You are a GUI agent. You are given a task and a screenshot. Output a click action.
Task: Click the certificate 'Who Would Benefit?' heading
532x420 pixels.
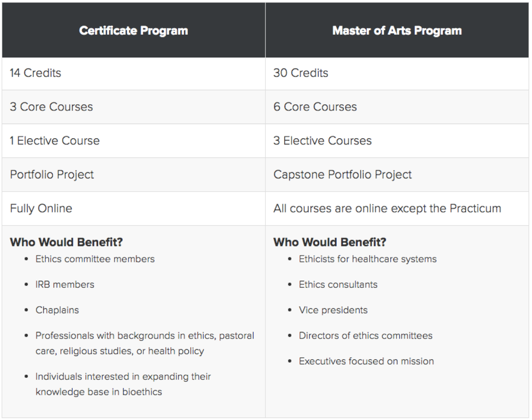click(x=66, y=242)
